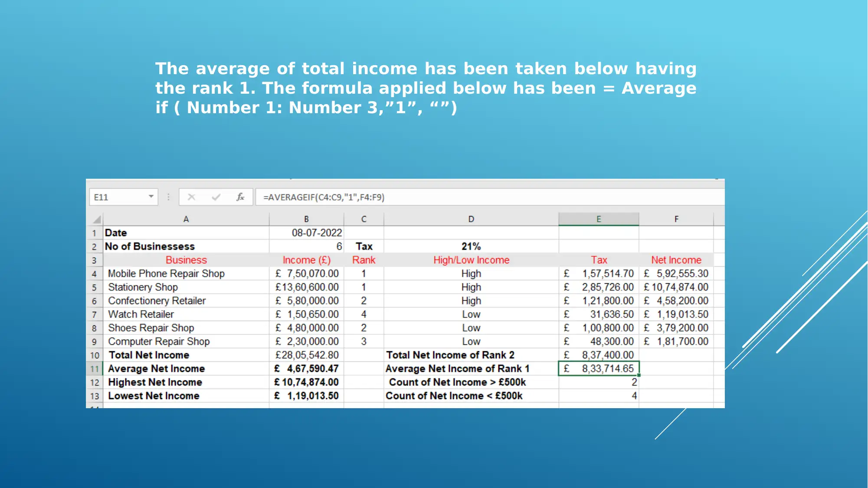
Task: Click 'Total Net Income of Rank 2' cell
Action: point(471,355)
